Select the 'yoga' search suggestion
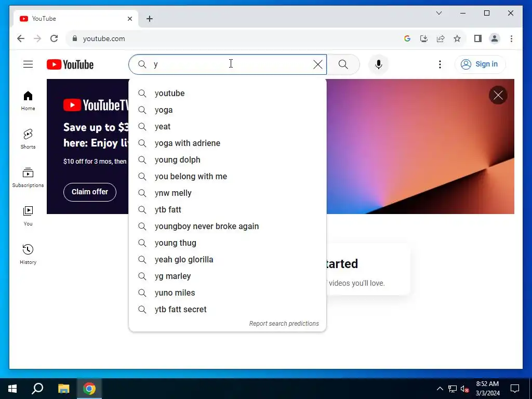This screenshot has width=532, height=399. coord(228,110)
